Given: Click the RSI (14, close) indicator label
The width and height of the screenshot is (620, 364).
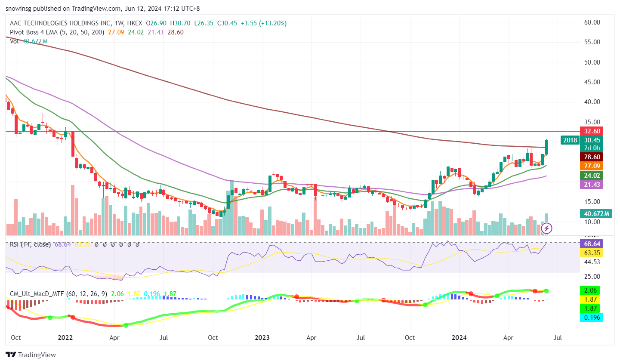Looking at the screenshot, I should coord(30,244).
